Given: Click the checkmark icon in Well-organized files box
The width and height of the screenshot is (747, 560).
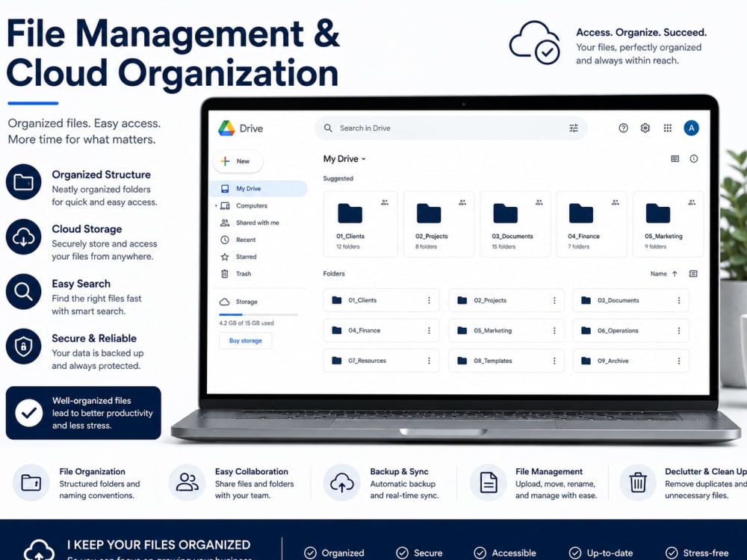Looking at the screenshot, I should [x=28, y=413].
